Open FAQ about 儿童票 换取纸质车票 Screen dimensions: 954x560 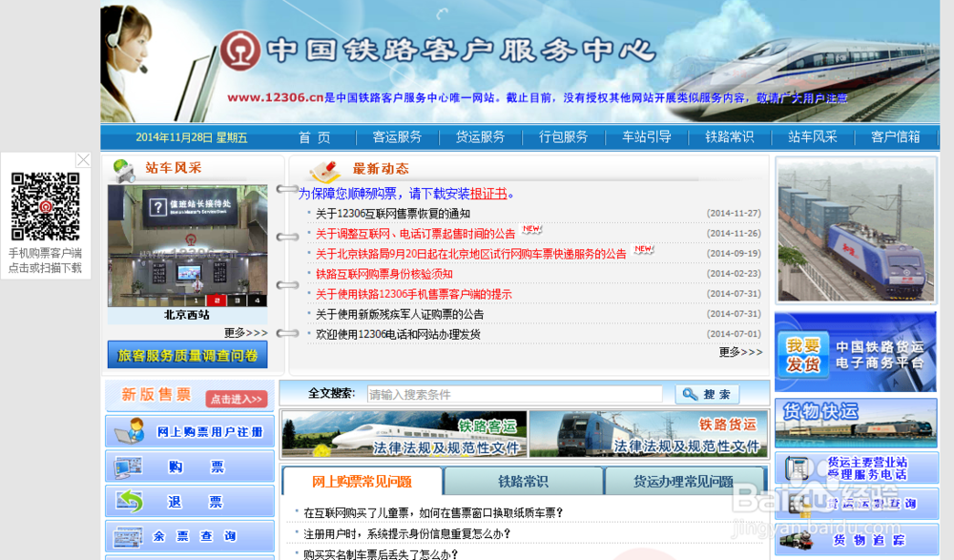click(x=433, y=513)
